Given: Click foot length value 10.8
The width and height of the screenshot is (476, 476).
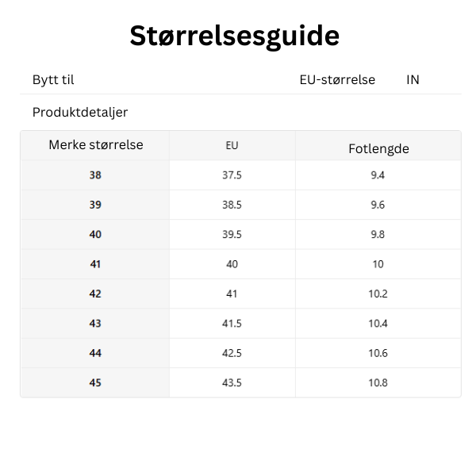Looking at the screenshot, I should click(378, 383).
